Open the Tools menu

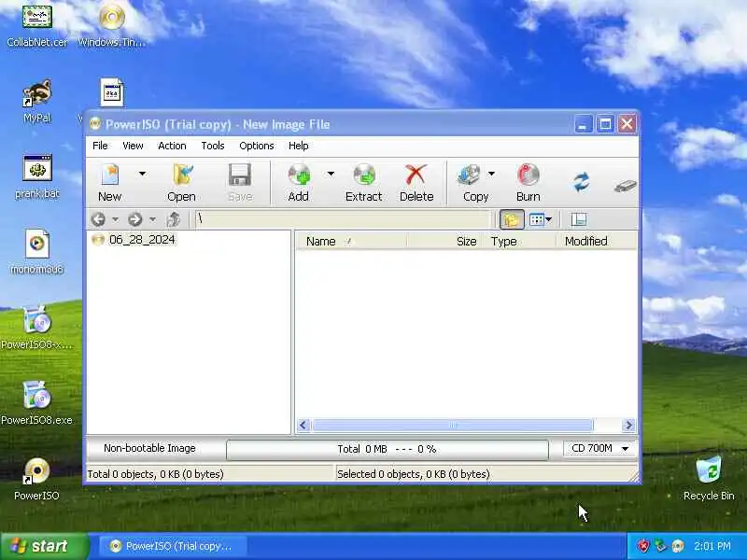click(213, 146)
